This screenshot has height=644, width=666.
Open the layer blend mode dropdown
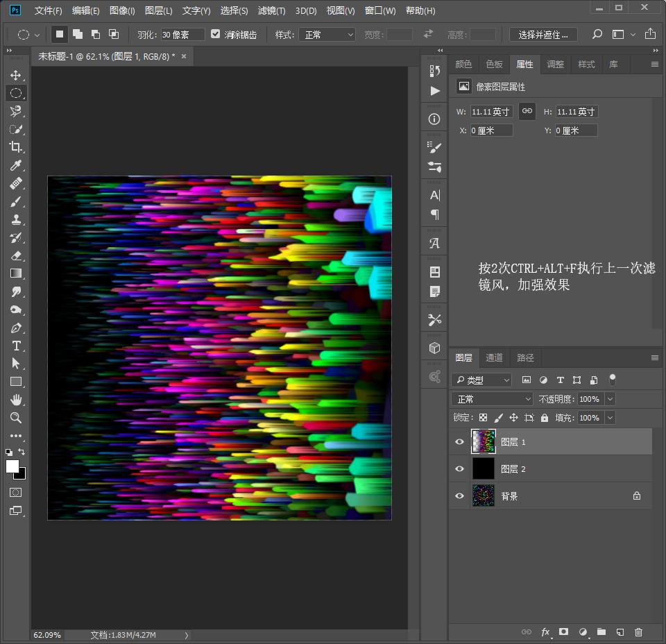pos(492,399)
